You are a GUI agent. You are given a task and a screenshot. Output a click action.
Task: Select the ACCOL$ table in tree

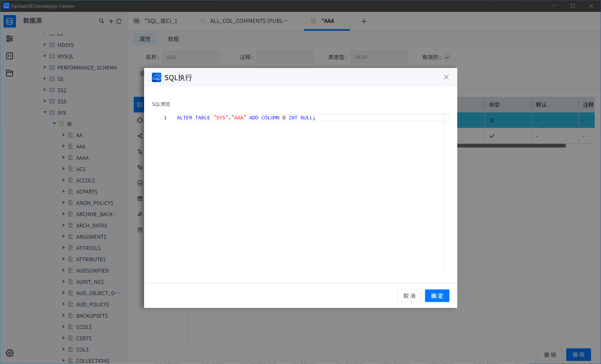coord(85,180)
